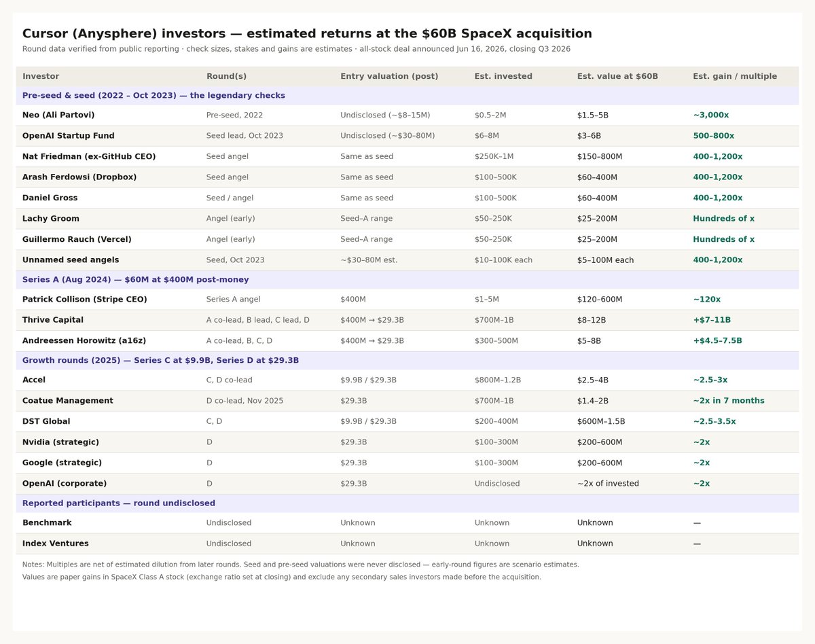Click the 'Round(s)' column header

pos(226,76)
